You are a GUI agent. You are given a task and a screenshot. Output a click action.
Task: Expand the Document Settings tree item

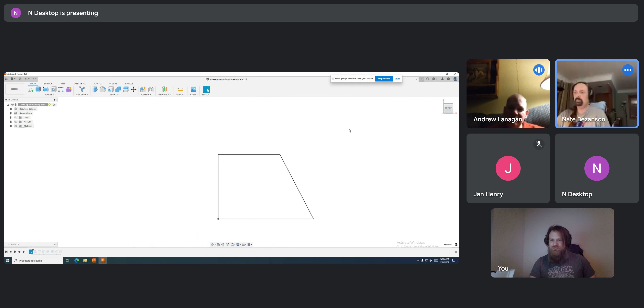[x=11, y=109]
